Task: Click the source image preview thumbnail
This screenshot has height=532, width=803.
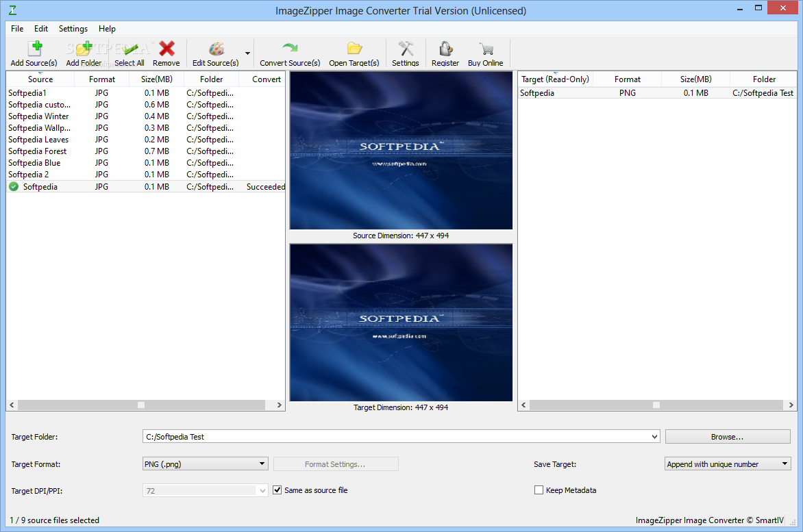Action: [x=401, y=151]
